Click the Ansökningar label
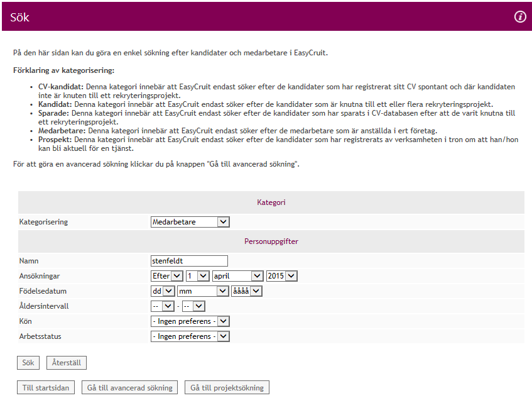This screenshot has height=398, width=532. coord(40,276)
